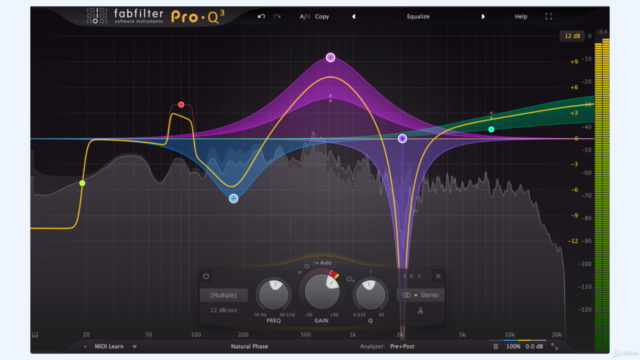Click the FabFilter logo icon
The width and height of the screenshot is (640, 360).
97,16
